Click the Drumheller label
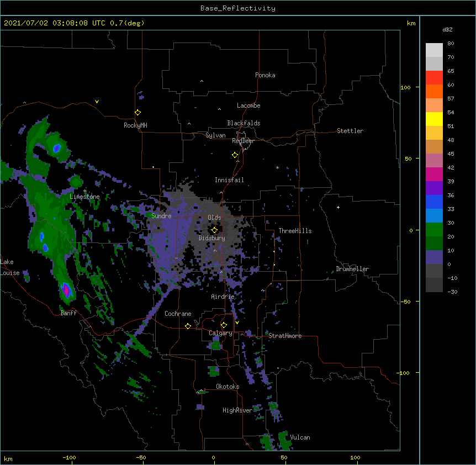The image size is (476, 465). point(352,269)
